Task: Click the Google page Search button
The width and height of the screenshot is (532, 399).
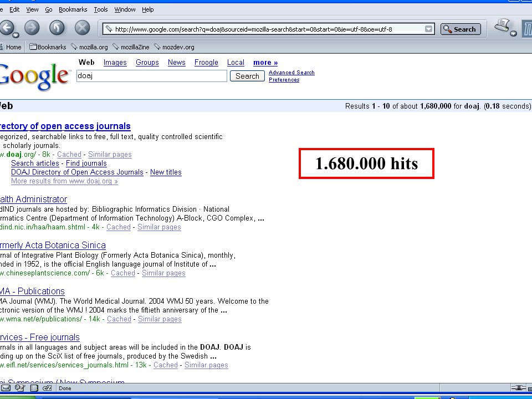Action: (247, 76)
